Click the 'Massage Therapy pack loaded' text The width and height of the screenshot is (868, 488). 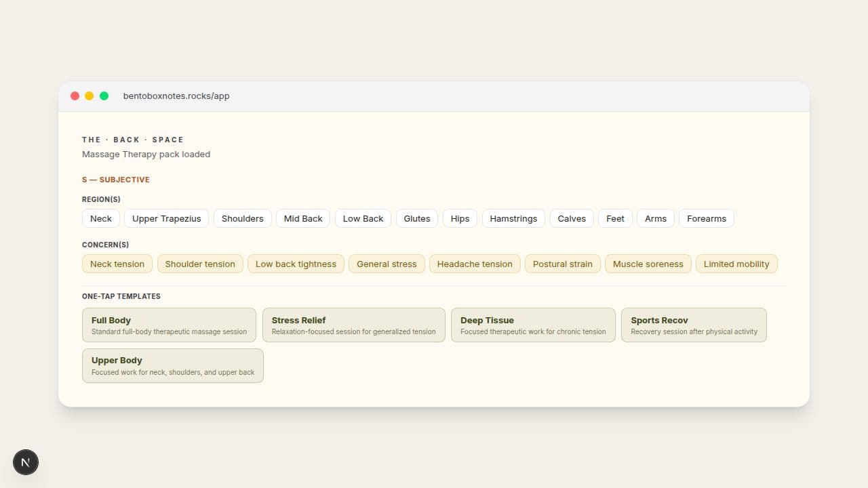click(x=146, y=155)
